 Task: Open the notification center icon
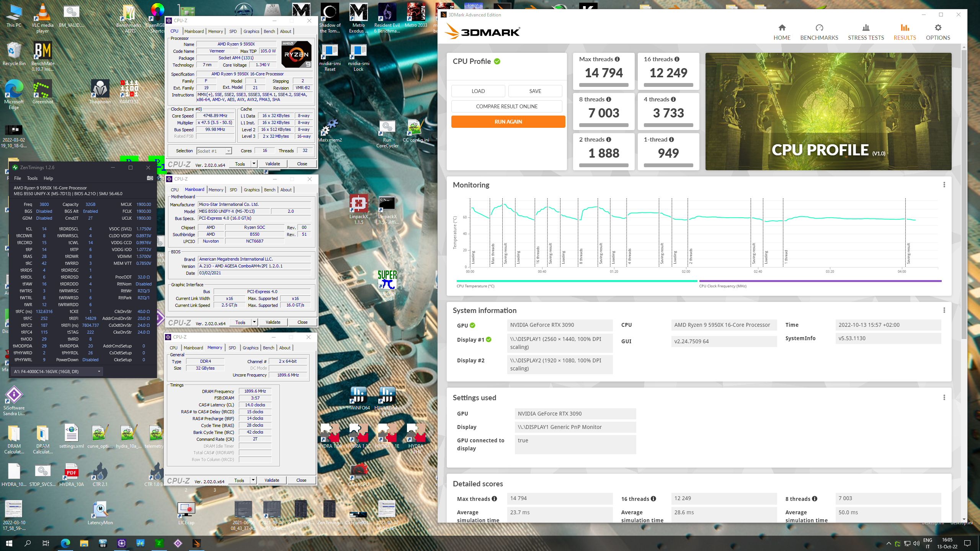(x=967, y=543)
